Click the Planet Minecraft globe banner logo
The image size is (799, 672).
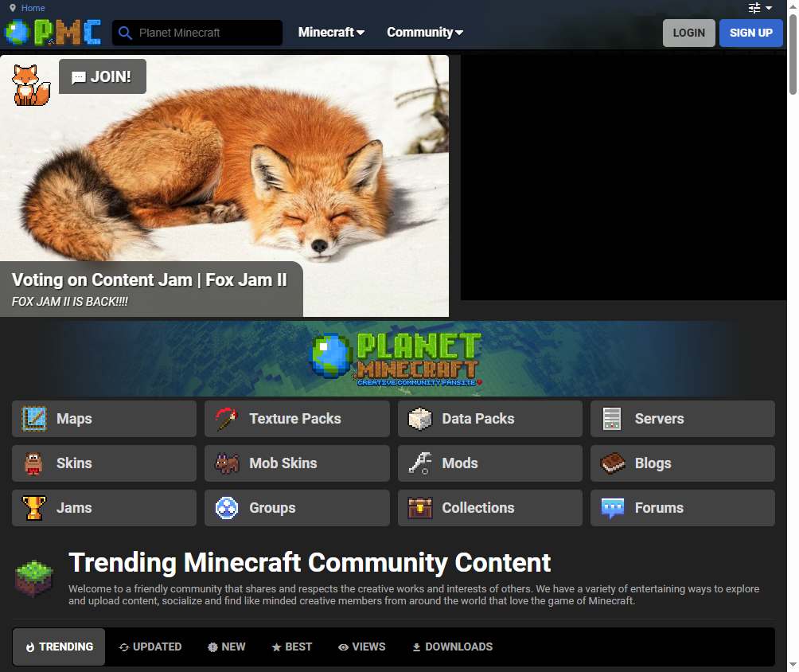pos(396,358)
